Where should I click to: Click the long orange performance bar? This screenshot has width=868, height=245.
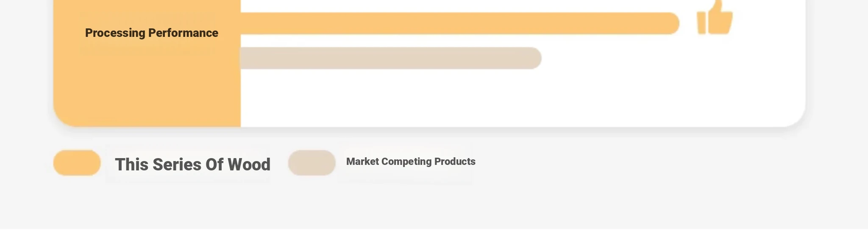click(x=460, y=23)
